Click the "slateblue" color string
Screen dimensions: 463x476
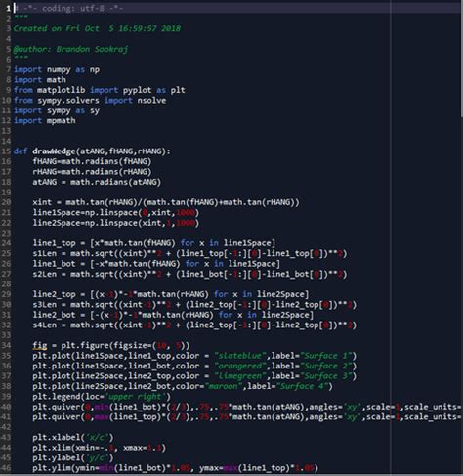(x=240, y=356)
